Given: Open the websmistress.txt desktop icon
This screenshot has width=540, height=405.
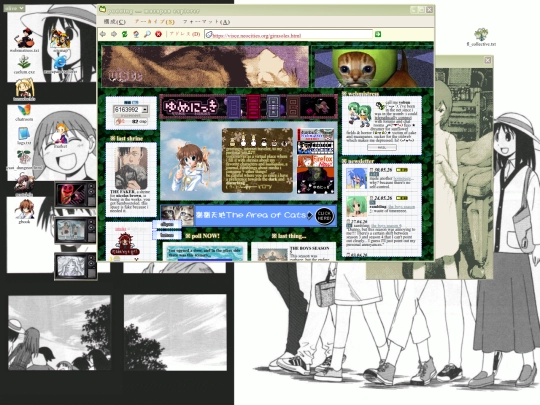Looking at the screenshot, I should (24, 41).
